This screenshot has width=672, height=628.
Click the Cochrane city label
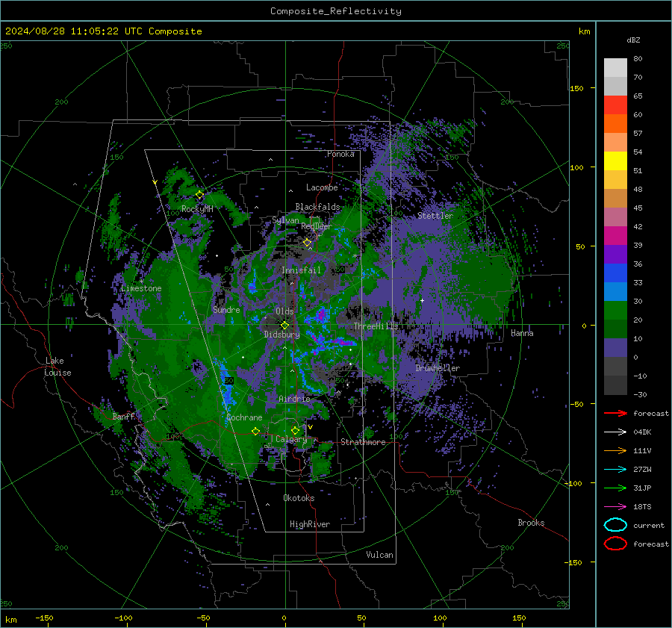[244, 417]
